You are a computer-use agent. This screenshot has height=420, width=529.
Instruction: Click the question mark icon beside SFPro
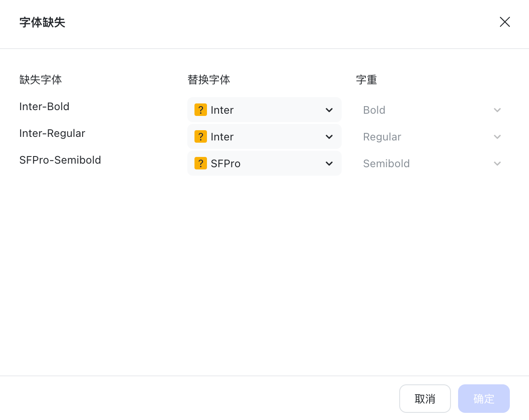click(200, 163)
